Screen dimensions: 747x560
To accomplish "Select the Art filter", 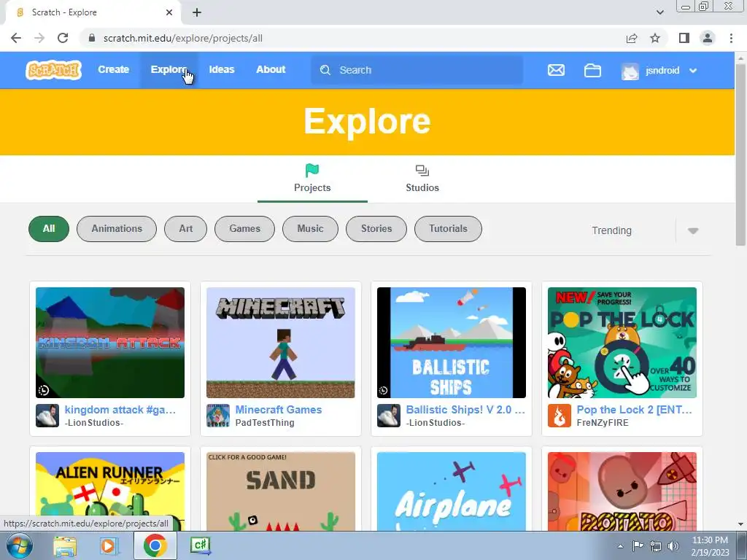I will (186, 229).
